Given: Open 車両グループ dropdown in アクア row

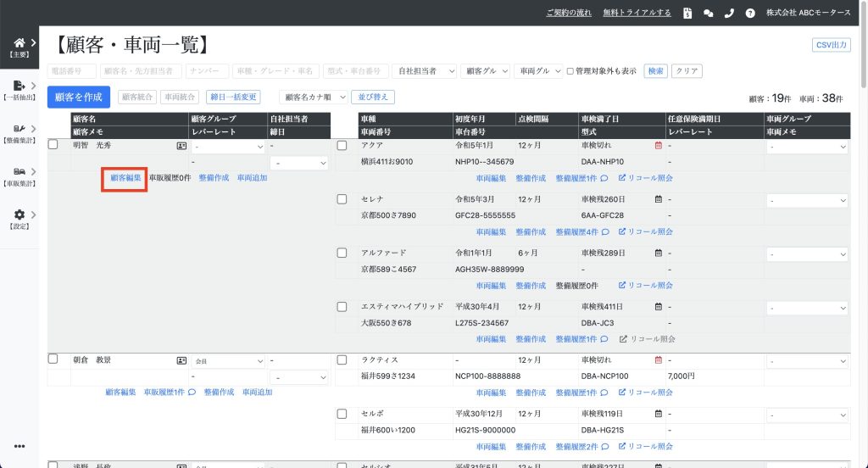Looking at the screenshot, I should [x=807, y=147].
